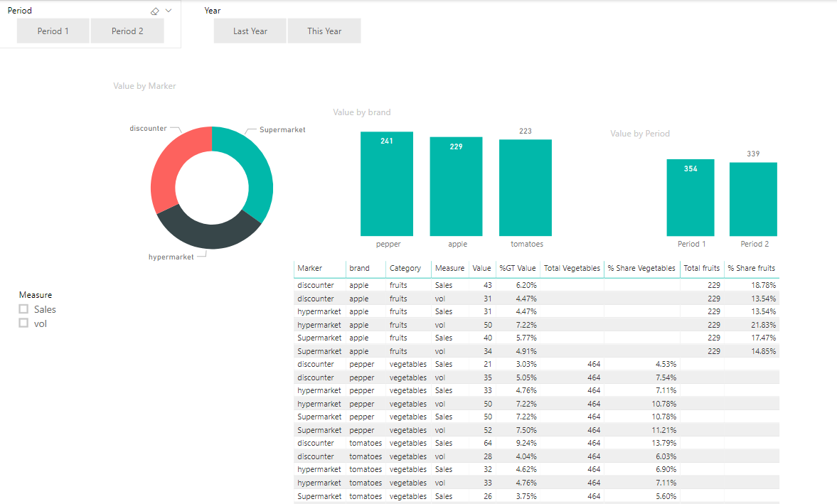The image size is (837, 504).
Task: Sort by Total fruits column header
Action: tap(701, 268)
